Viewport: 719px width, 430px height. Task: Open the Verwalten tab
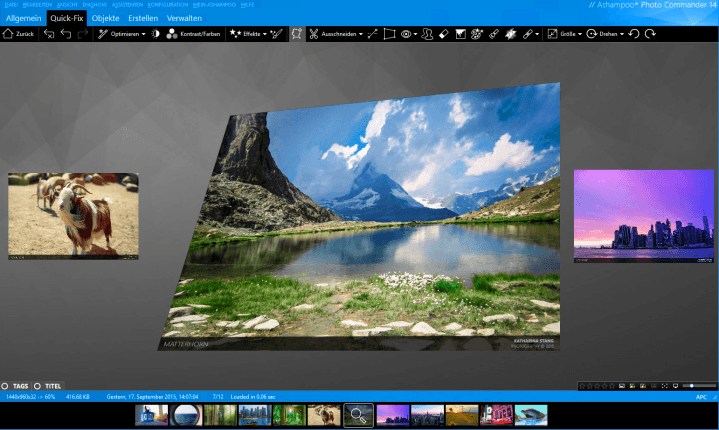coord(184,18)
